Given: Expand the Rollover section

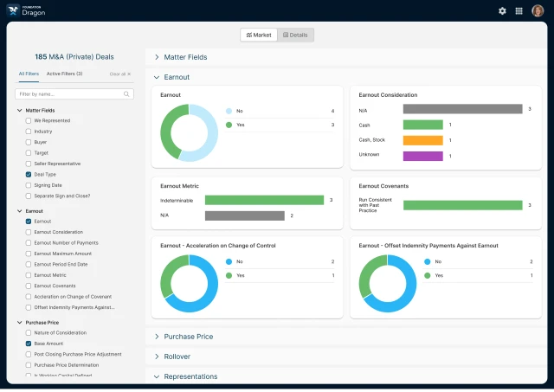Looking at the screenshot, I should (x=157, y=357).
